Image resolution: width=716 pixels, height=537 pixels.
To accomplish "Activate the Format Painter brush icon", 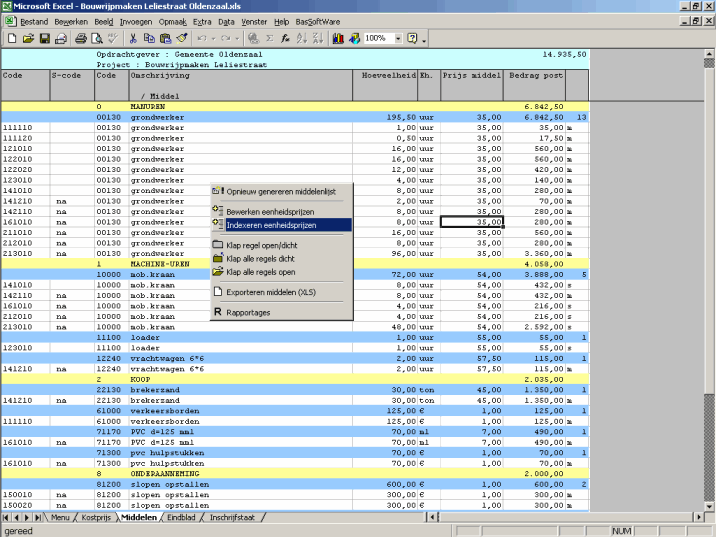I will (181, 38).
